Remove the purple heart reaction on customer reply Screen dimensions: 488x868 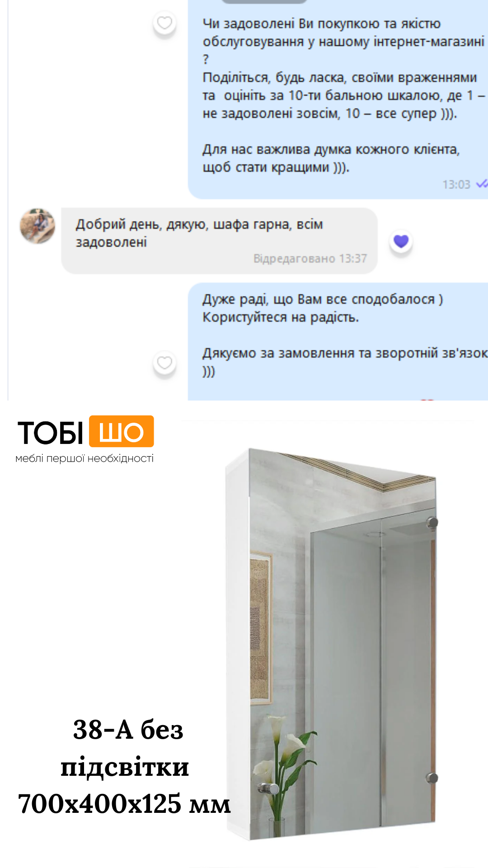coord(401,241)
